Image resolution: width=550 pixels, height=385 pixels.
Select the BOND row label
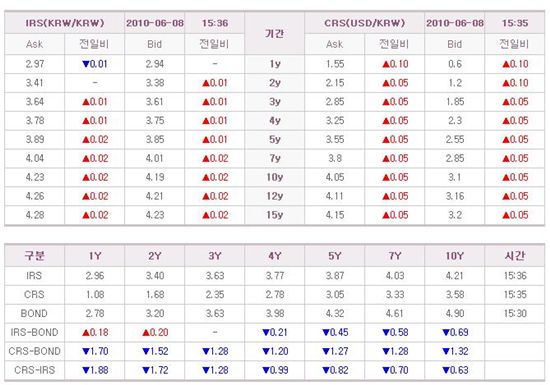[x=34, y=313]
